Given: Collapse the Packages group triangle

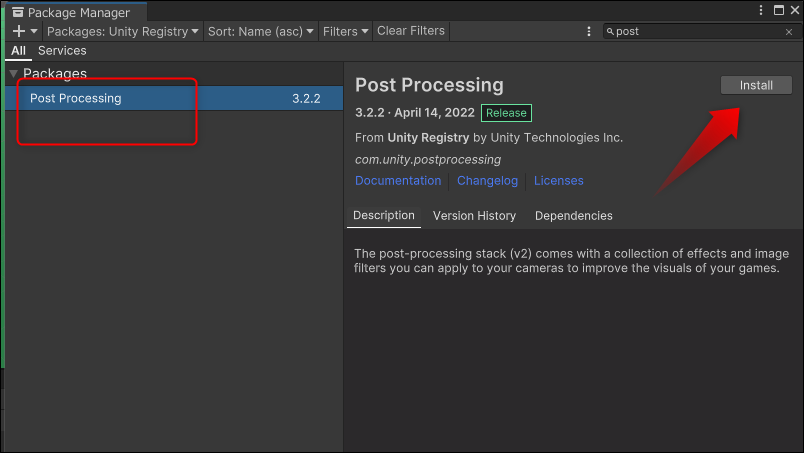Looking at the screenshot, I should pos(13,73).
